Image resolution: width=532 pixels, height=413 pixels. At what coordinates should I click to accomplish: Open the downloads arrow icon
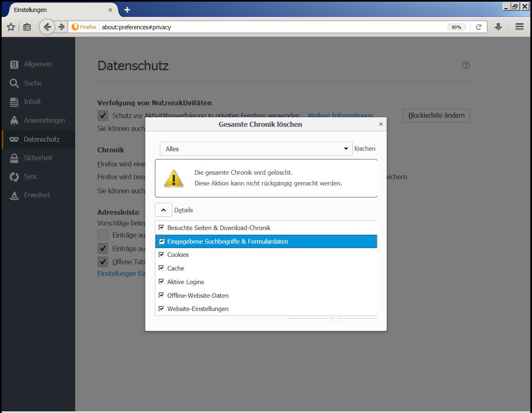click(x=498, y=27)
